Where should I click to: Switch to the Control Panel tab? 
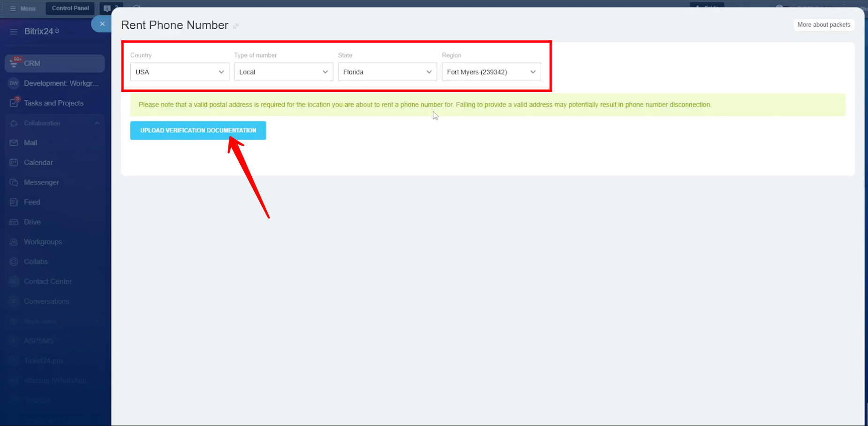70,8
